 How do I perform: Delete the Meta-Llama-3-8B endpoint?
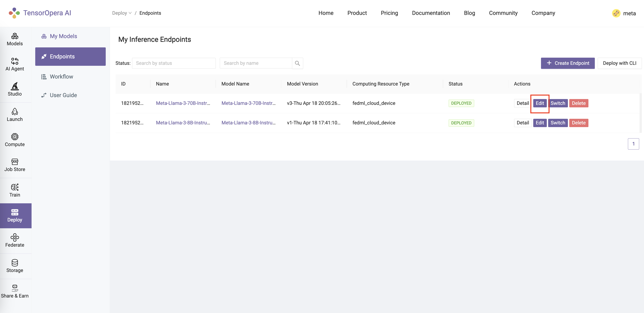[579, 123]
